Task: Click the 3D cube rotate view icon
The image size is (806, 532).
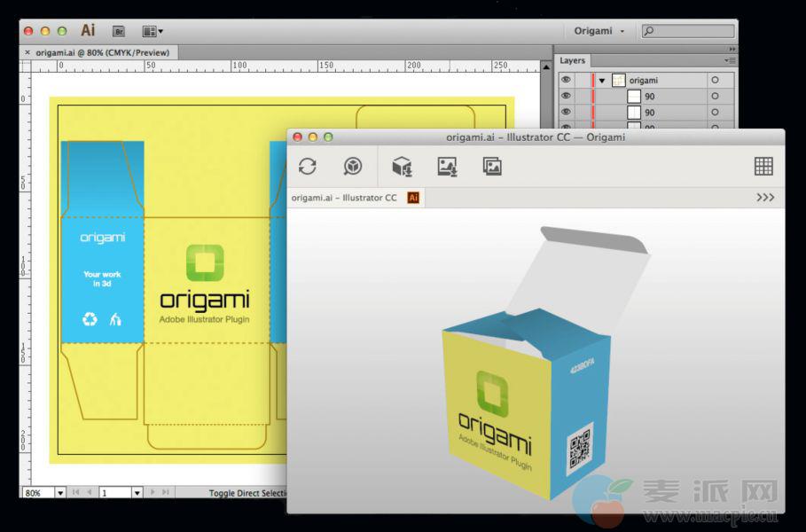Action: (353, 166)
